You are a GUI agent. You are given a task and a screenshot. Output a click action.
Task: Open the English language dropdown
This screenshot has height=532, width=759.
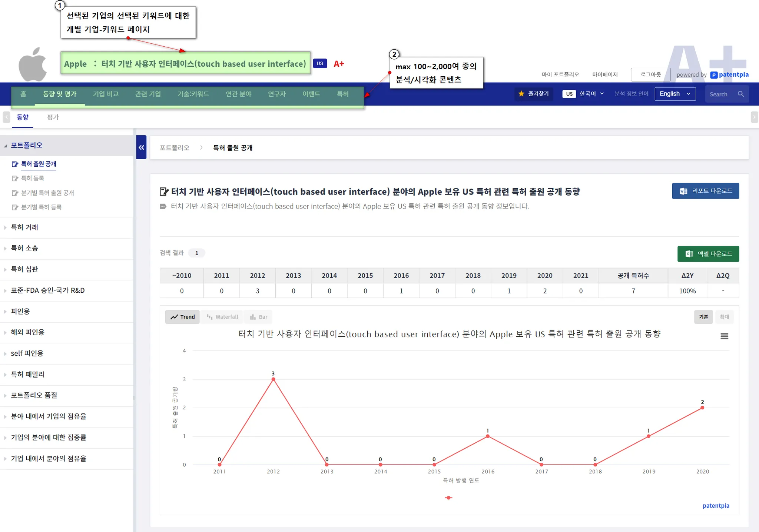675,94
